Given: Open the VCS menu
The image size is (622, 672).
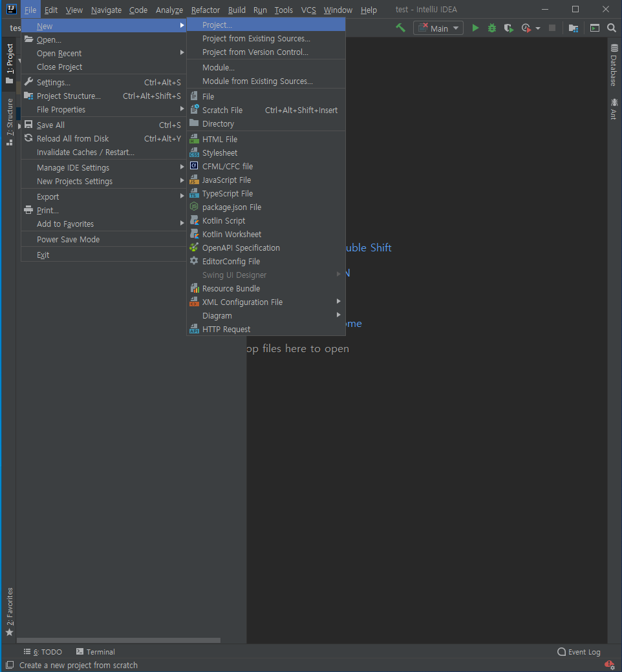Looking at the screenshot, I should (x=308, y=10).
